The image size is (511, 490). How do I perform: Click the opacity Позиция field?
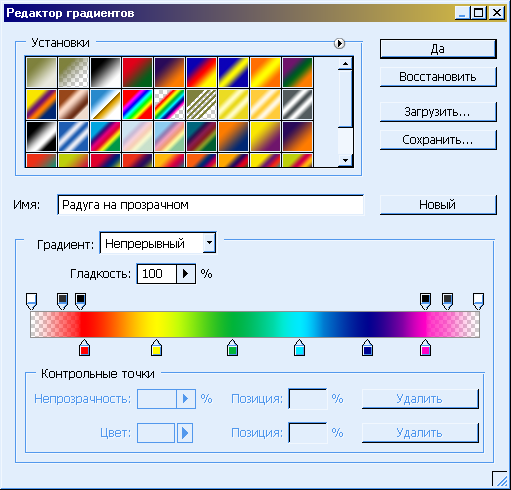coord(308,399)
